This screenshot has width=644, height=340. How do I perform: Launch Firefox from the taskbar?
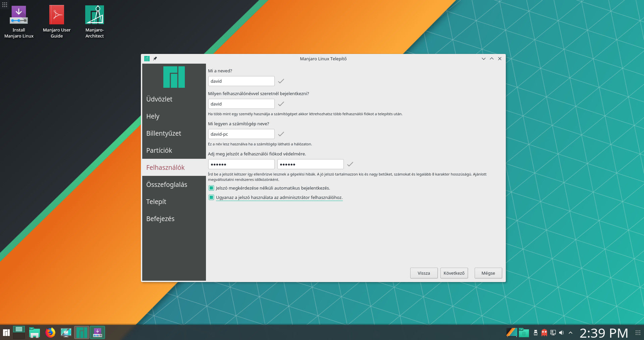point(50,333)
